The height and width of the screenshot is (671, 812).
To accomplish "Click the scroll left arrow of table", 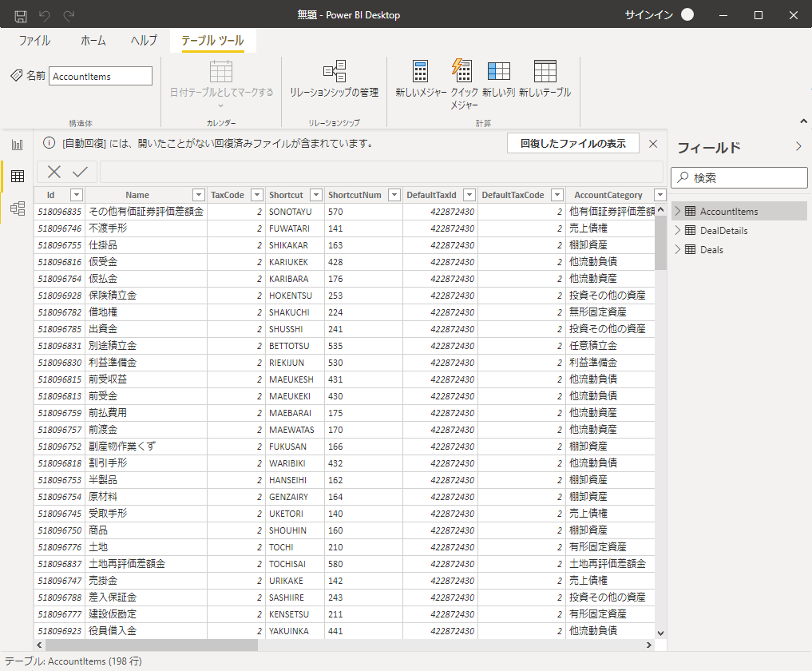I will click(x=39, y=645).
